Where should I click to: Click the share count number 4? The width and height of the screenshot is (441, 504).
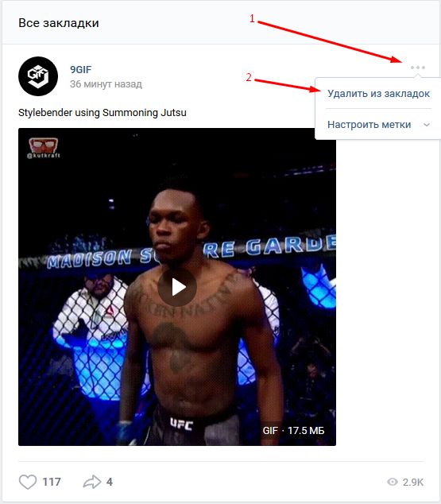[110, 482]
